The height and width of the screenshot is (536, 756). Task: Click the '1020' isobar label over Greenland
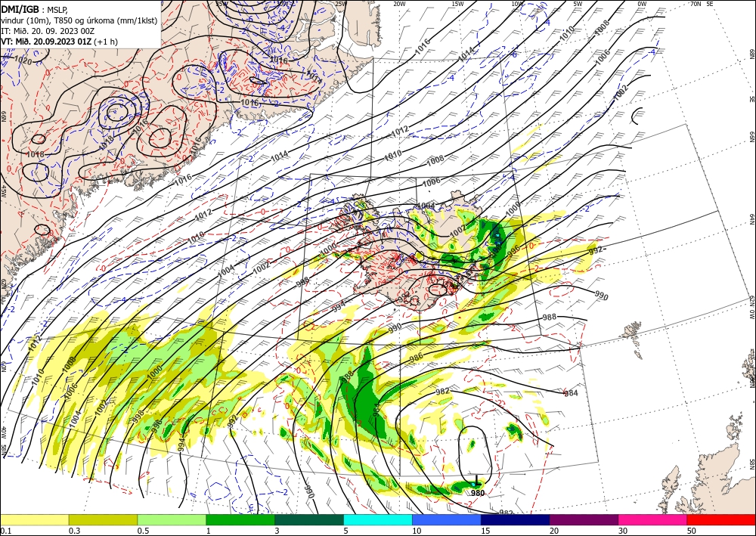[23, 60]
